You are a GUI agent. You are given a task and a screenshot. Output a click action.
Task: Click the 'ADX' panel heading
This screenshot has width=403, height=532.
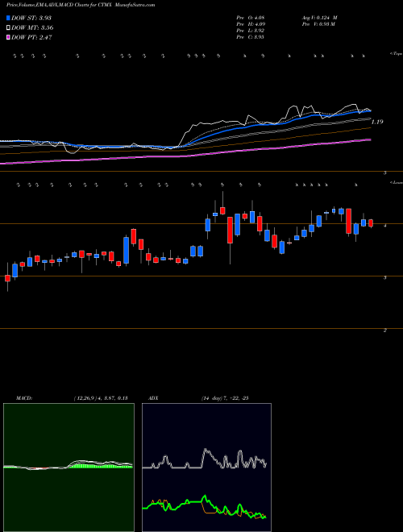coord(153,398)
